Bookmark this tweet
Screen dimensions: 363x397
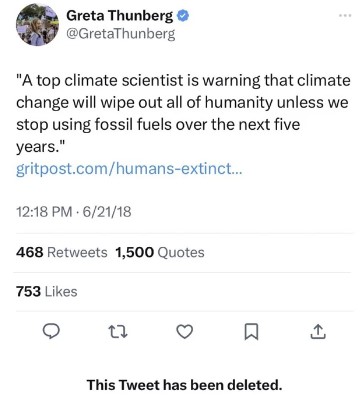pyautogui.click(x=251, y=332)
